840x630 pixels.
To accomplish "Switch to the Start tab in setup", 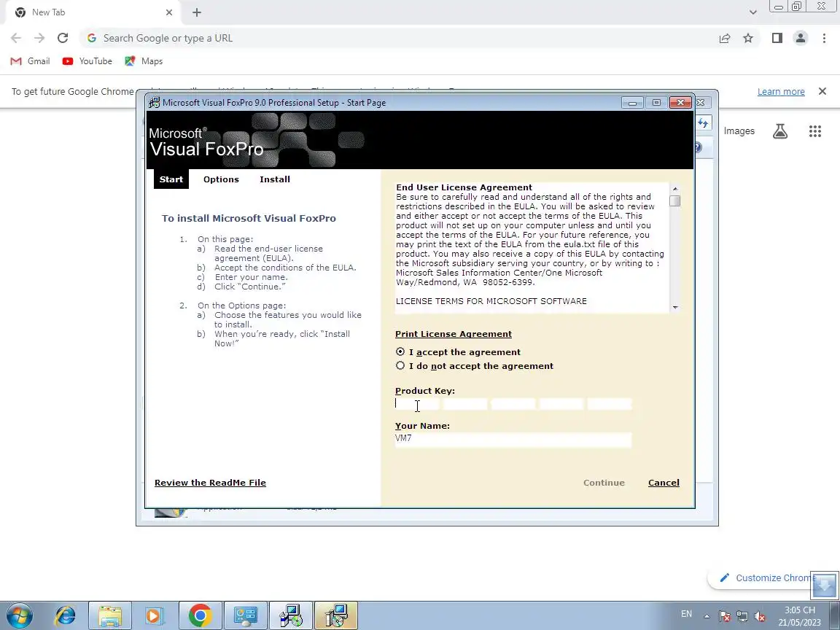I will [171, 179].
